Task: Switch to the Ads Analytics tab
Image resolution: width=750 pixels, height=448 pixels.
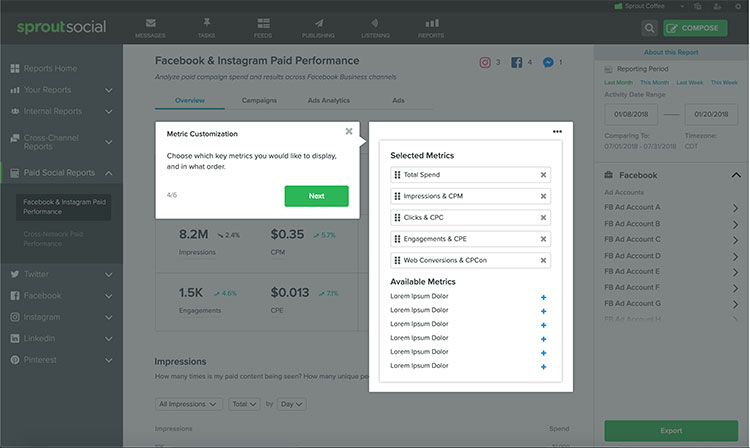Action: point(329,100)
